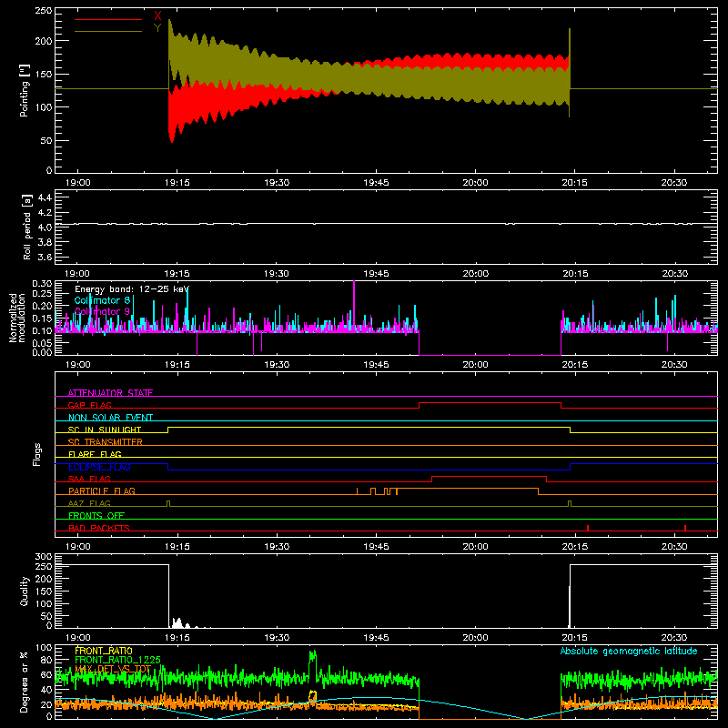Screen dimensions: 728x728
Task: Click the yellow FRONT_RATIO legend entry
Action: (x=104, y=651)
